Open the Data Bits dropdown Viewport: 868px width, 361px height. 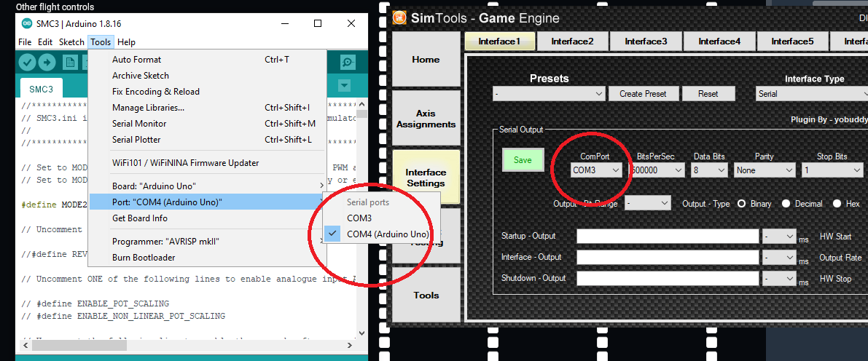[x=709, y=170]
